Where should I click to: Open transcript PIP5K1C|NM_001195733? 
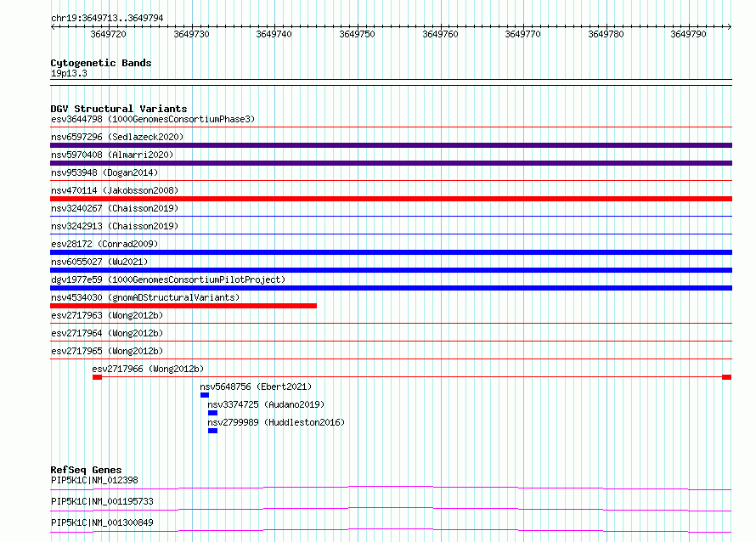(x=102, y=501)
